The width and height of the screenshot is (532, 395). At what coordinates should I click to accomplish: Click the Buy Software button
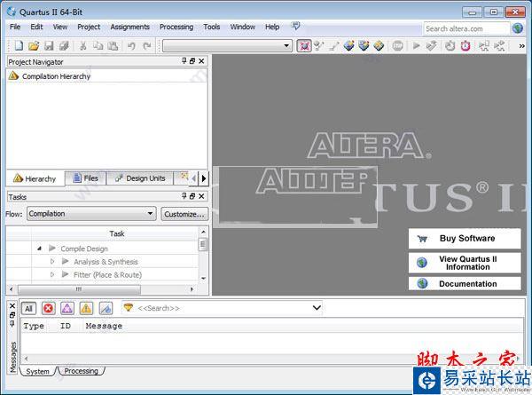pos(465,239)
